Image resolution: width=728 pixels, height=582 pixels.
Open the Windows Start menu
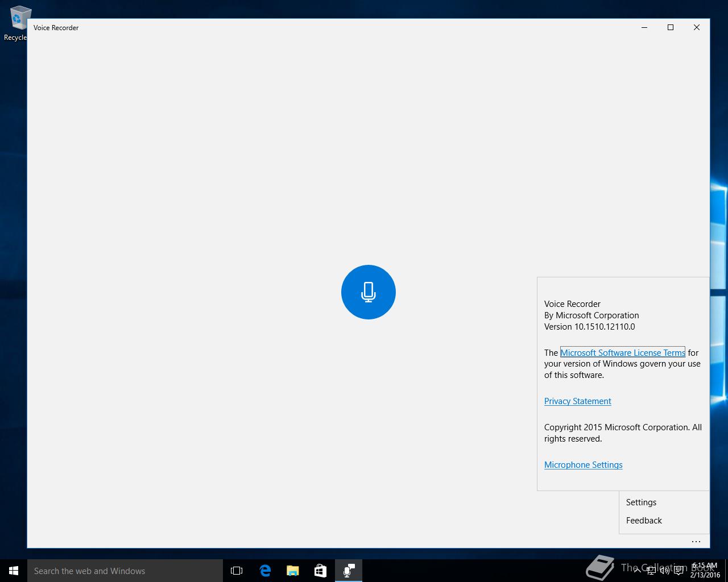(14, 571)
